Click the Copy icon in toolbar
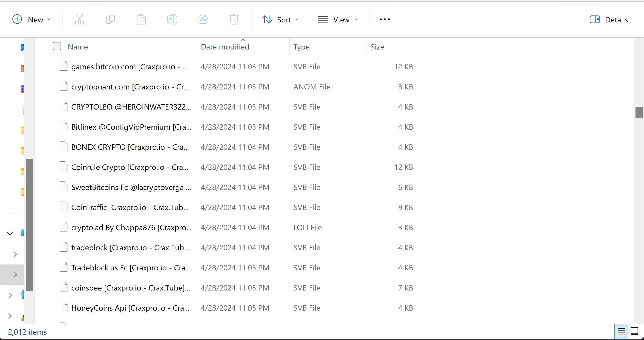 click(110, 20)
